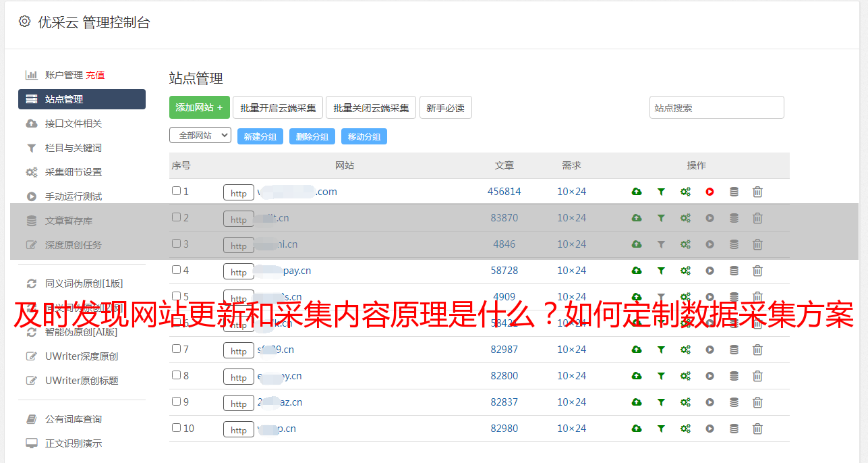The width and height of the screenshot is (868, 463).
Task: Select the checkbox for site 10
Action: [x=176, y=428]
